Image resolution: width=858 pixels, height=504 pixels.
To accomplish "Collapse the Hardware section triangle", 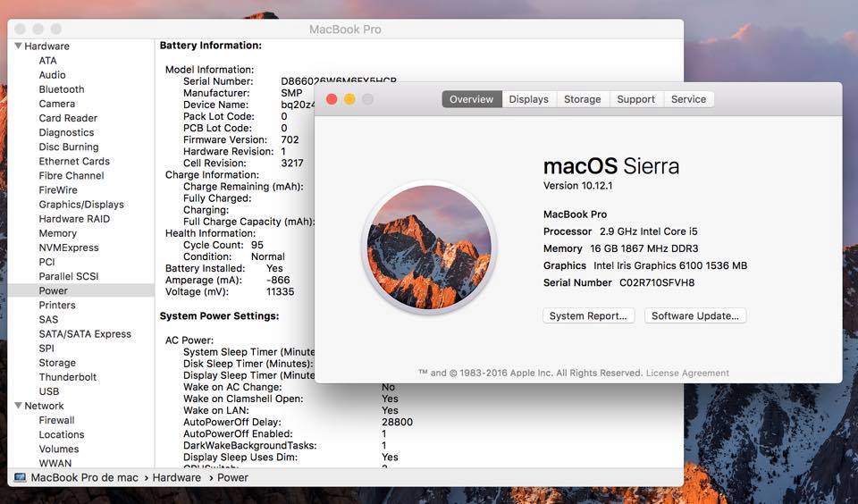I will point(18,46).
